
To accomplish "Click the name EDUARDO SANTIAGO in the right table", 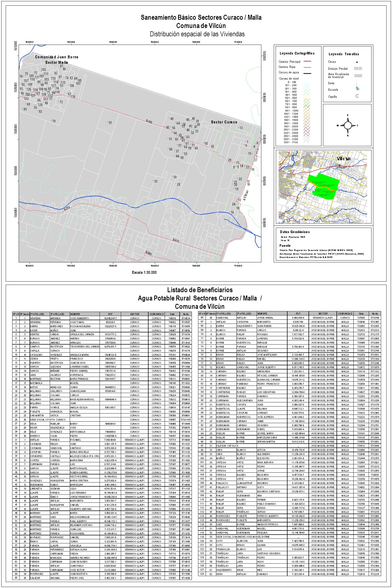I will tap(269, 491).
